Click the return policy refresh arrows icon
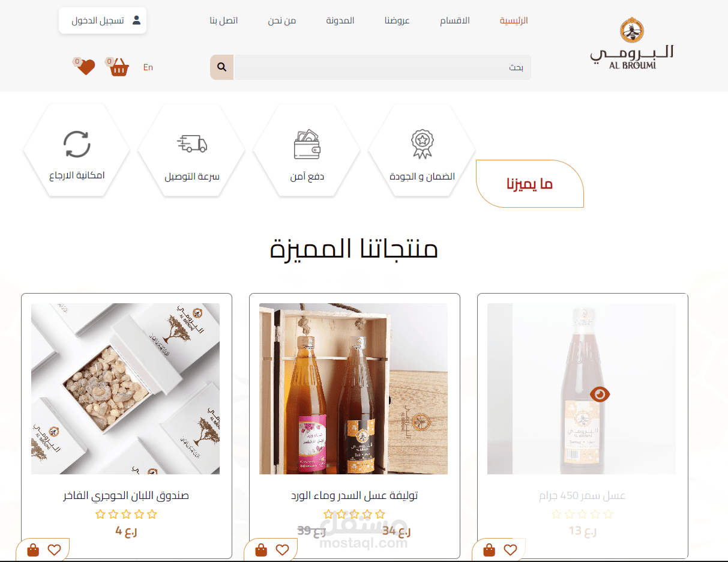The height and width of the screenshot is (562, 728). pos(77,144)
